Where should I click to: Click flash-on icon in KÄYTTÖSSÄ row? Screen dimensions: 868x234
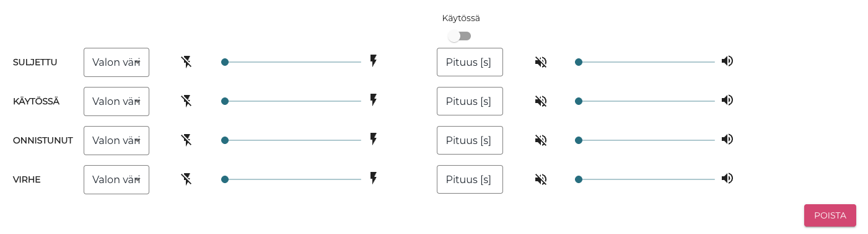coord(374,100)
